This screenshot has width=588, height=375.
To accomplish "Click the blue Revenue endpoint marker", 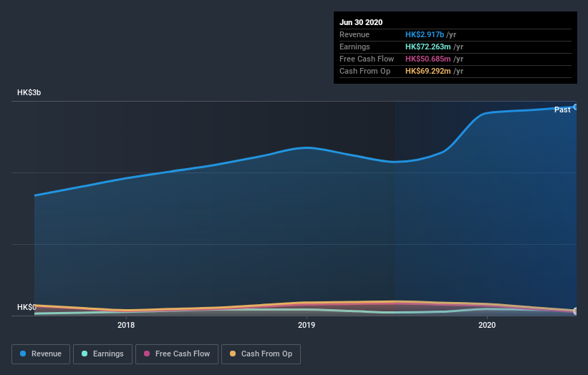I will click(576, 107).
